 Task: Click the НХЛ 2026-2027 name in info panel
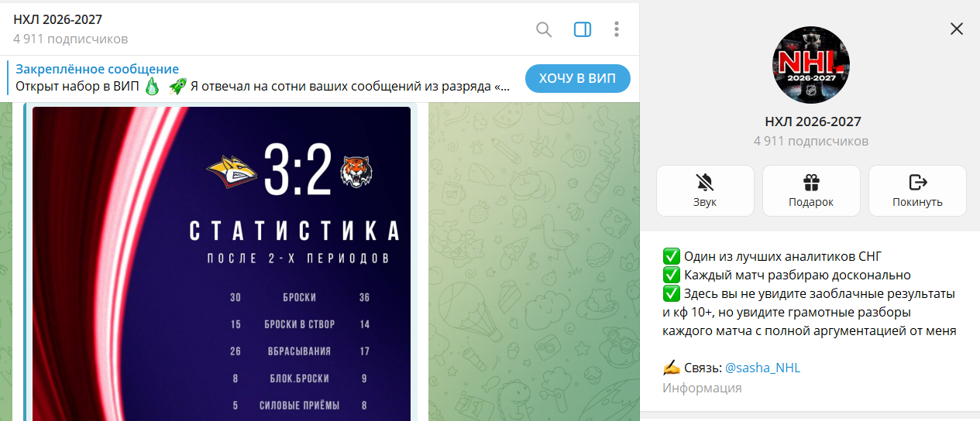click(x=811, y=122)
